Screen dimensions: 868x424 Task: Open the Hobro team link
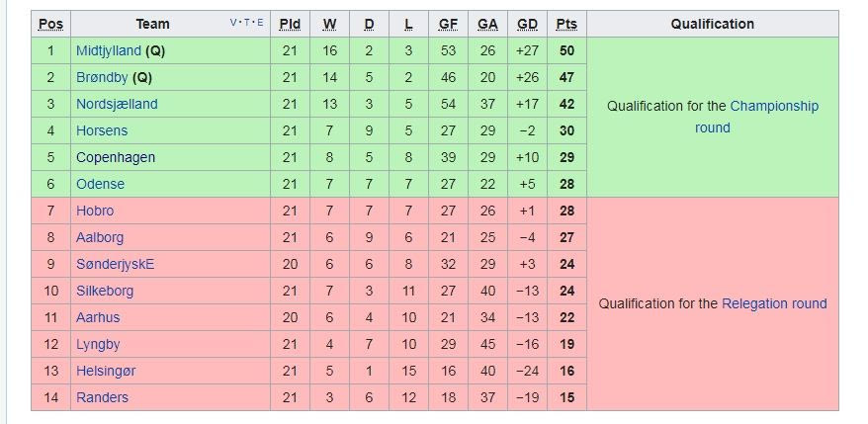point(95,211)
